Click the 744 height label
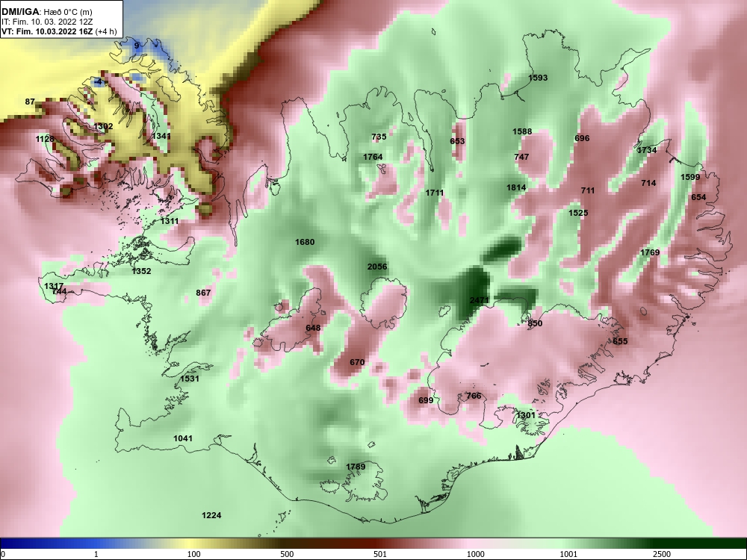 pyautogui.click(x=59, y=291)
